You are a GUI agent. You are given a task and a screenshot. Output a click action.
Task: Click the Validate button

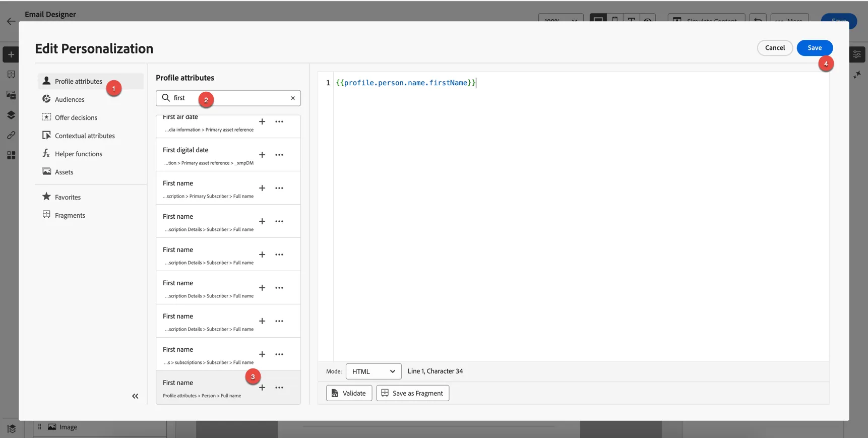(349, 393)
